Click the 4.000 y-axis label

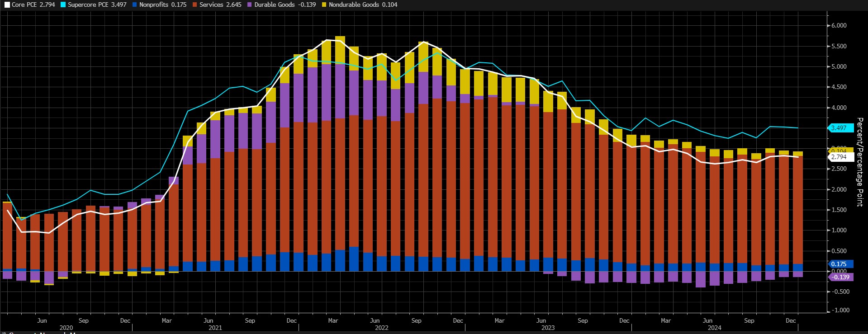coord(839,108)
